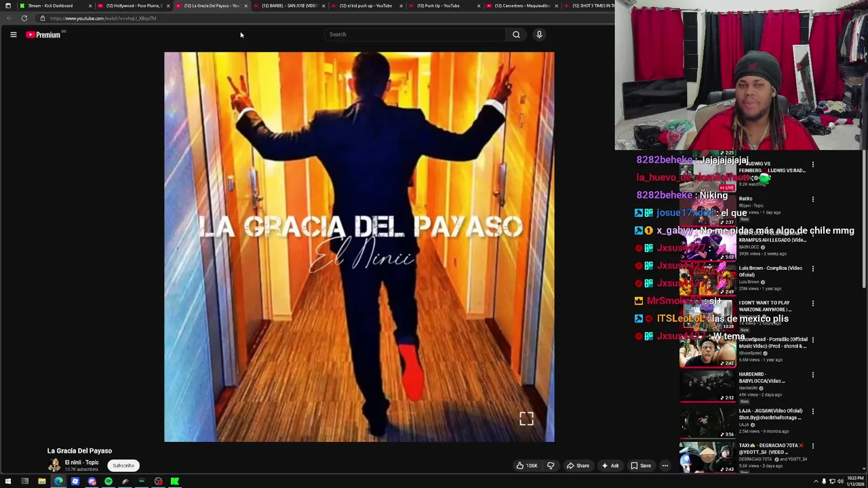
Task: Show hidden system tray icons chevron
Action: coord(816,481)
